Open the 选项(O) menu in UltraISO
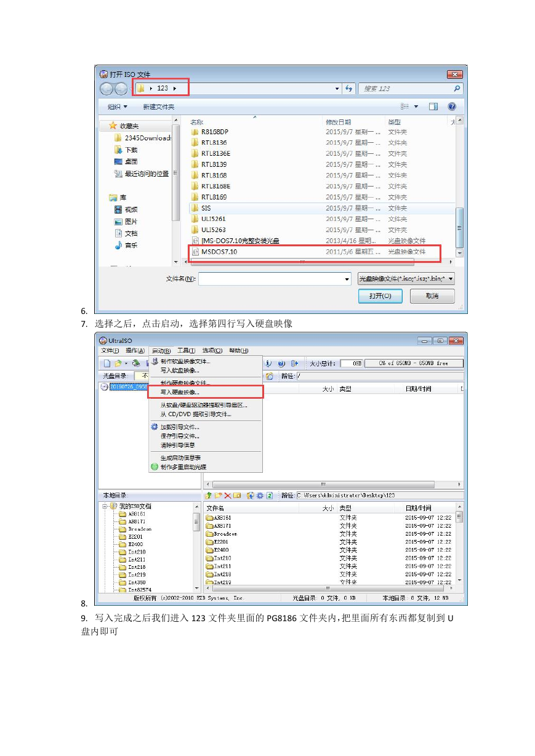 tap(212, 351)
